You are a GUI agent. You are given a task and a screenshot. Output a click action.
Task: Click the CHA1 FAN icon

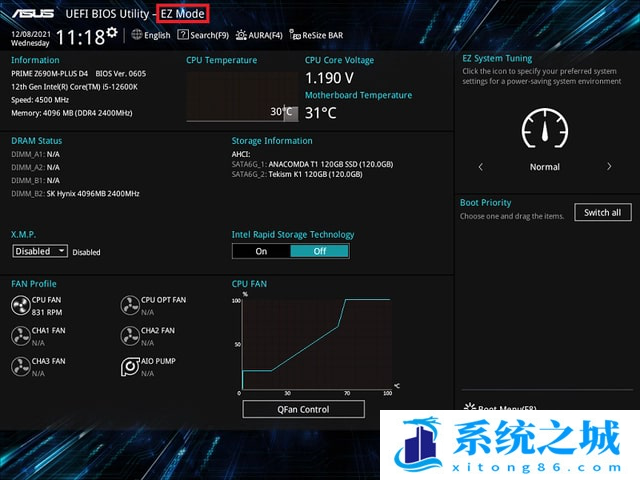(20, 336)
